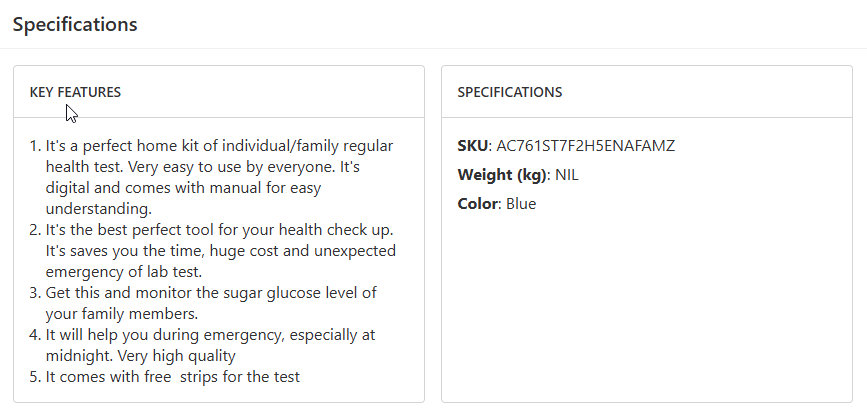Viewport: 867px width, 415px height.
Task: Click list number 1 in key features
Action: [35, 146]
